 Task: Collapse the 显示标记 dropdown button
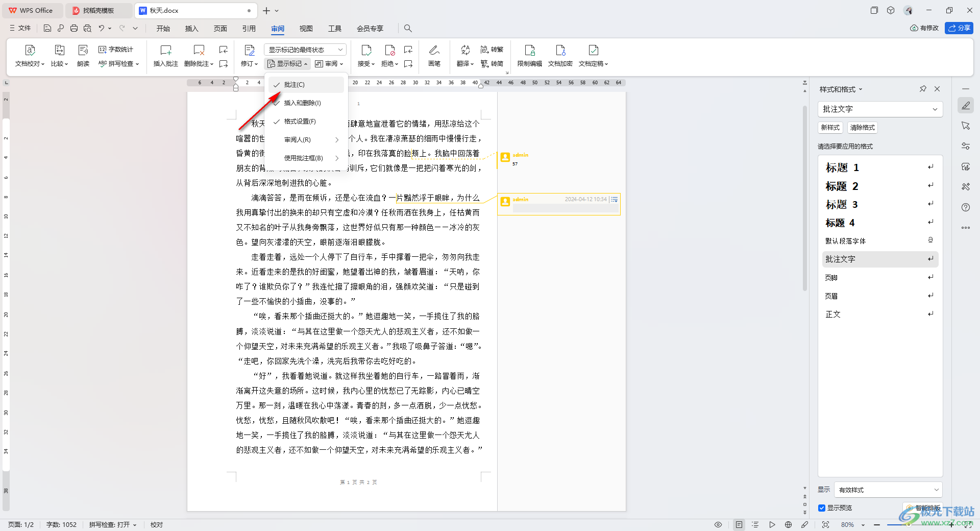[287, 64]
